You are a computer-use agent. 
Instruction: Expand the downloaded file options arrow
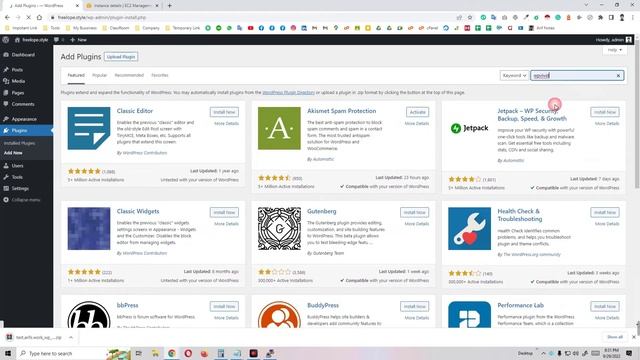pyautogui.click(x=71, y=338)
